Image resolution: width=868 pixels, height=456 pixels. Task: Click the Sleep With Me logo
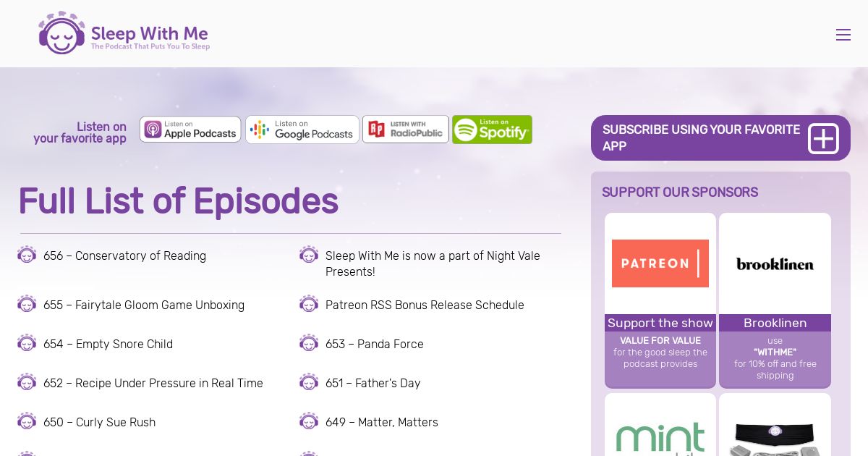[x=124, y=33]
